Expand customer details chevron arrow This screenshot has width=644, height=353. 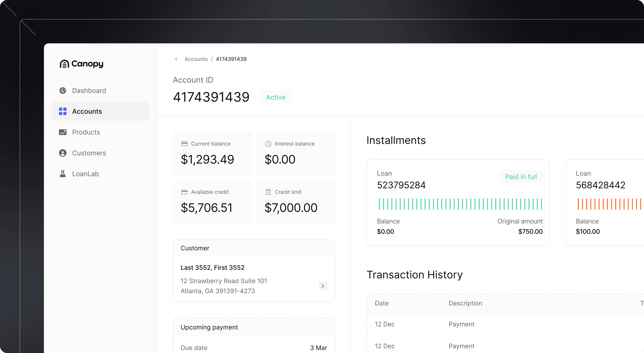(x=323, y=286)
